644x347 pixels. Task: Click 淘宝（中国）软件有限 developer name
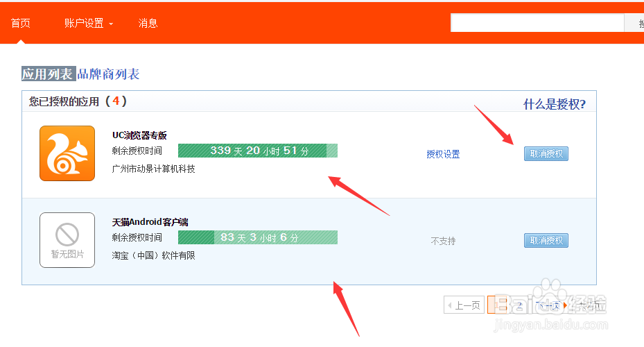(x=154, y=255)
